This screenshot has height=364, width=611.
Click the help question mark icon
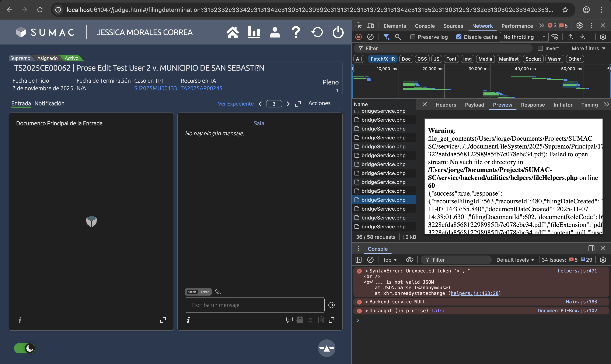pyautogui.click(x=296, y=32)
